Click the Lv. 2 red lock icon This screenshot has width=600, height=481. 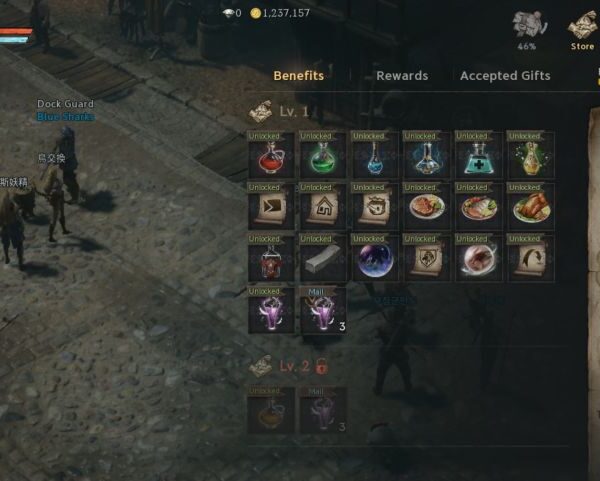[322, 366]
